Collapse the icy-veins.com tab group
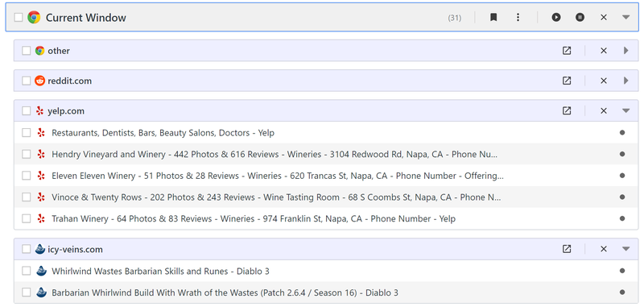 click(626, 249)
